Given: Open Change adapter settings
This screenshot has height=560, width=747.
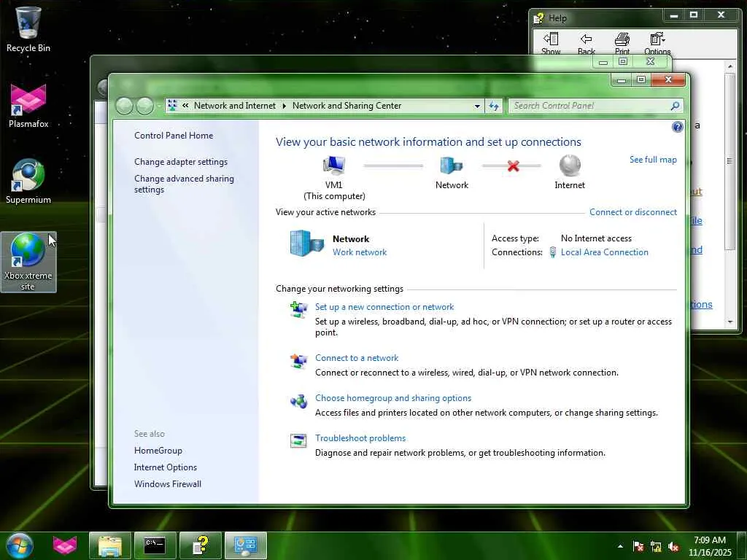Looking at the screenshot, I should click(181, 161).
